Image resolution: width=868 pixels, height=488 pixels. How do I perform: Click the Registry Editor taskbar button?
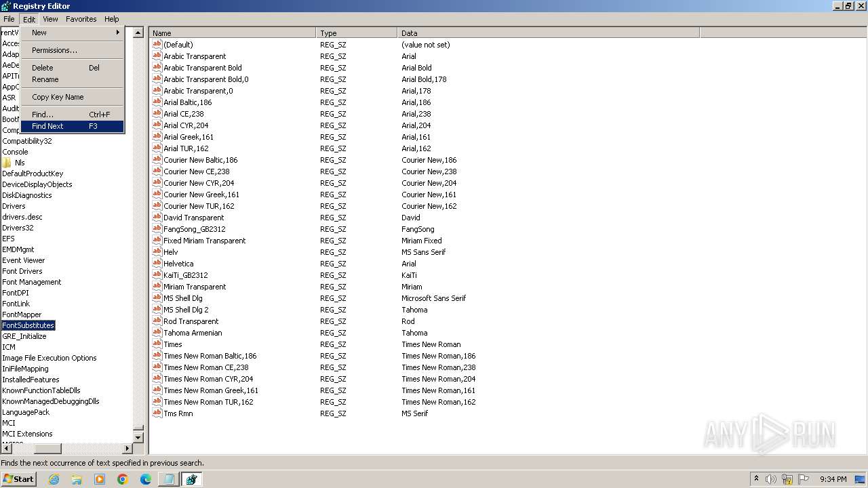[x=191, y=479]
